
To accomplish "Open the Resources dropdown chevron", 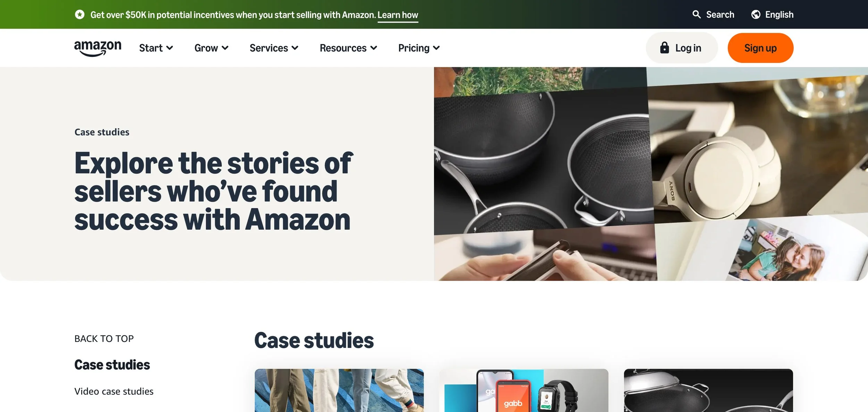I will (x=374, y=48).
